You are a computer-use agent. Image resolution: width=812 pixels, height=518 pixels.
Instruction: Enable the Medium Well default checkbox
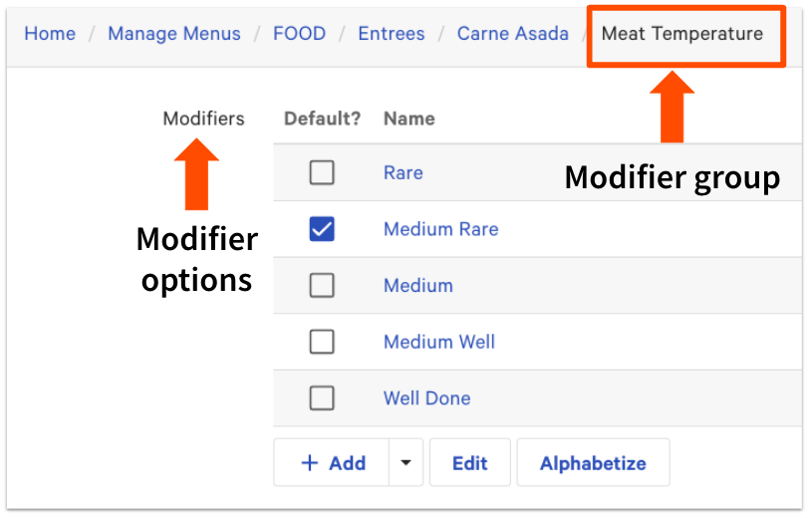(x=321, y=342)
